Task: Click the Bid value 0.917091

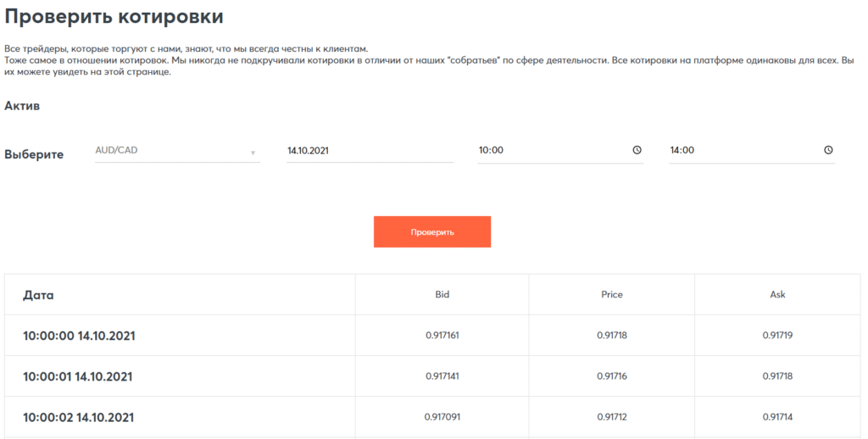Action: [x=442, y=417]
